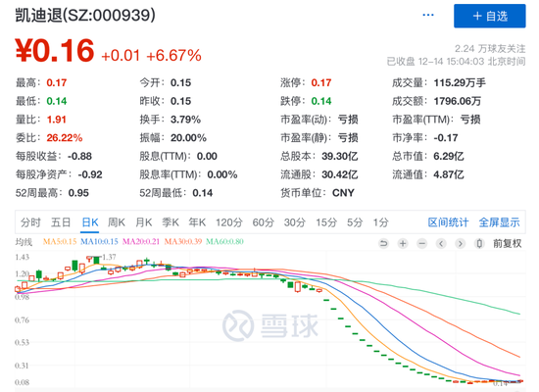This screenshot has width=539, height=392.
Task: Click the MA10:0.15 indicator label
Action: [x=99, y=242]
